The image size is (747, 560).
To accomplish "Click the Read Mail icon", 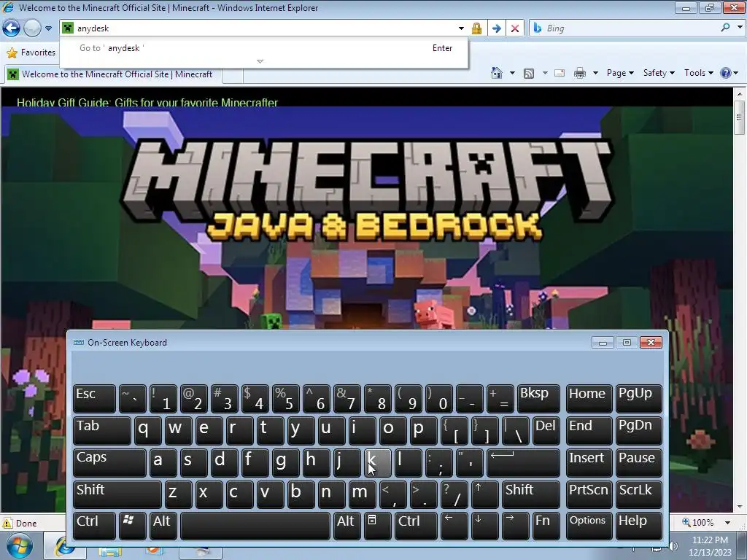I will [560, 74].
